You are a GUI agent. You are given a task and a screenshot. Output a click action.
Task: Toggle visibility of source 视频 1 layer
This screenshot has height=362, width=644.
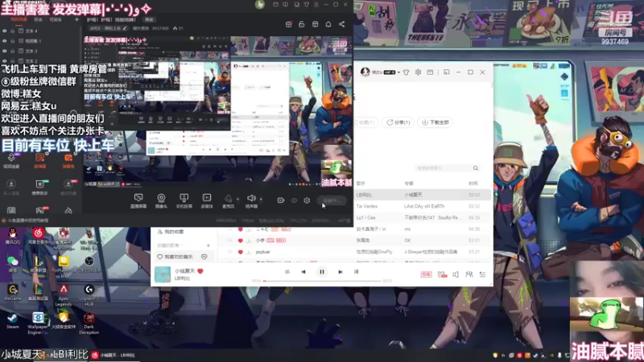[5, 41]
